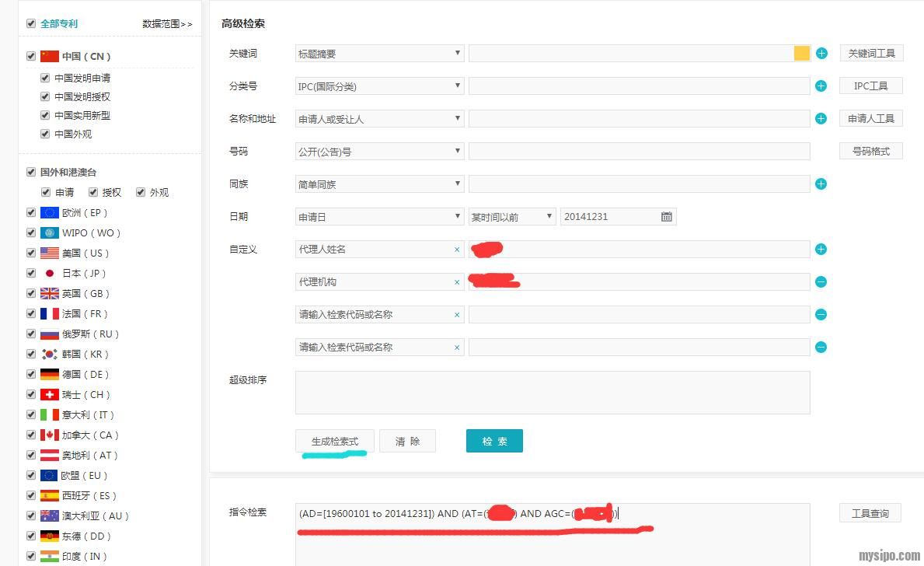Click plus icon in IPC classification row
The image size is (924, 566).
(821, 86)
